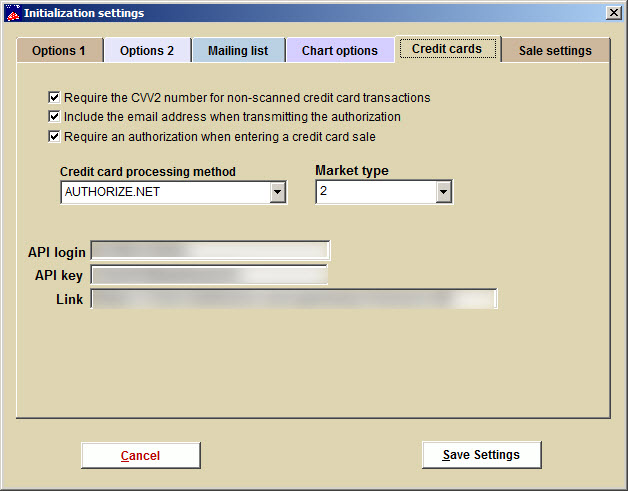Go to the Mailing list tab

238,50
